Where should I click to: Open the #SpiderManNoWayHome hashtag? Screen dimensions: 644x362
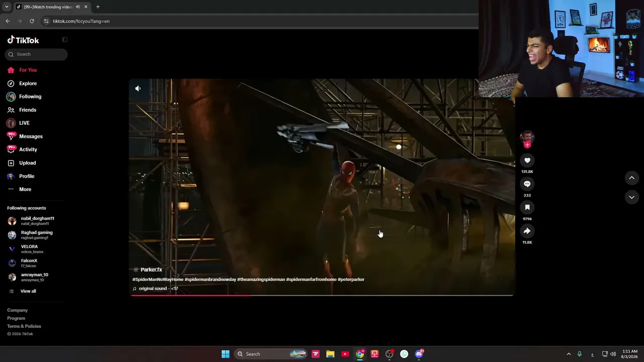coord(158,280)
